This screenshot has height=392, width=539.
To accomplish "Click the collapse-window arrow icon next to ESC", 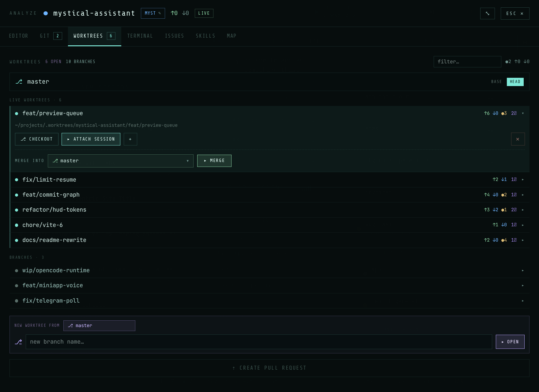I will point(487,13).
